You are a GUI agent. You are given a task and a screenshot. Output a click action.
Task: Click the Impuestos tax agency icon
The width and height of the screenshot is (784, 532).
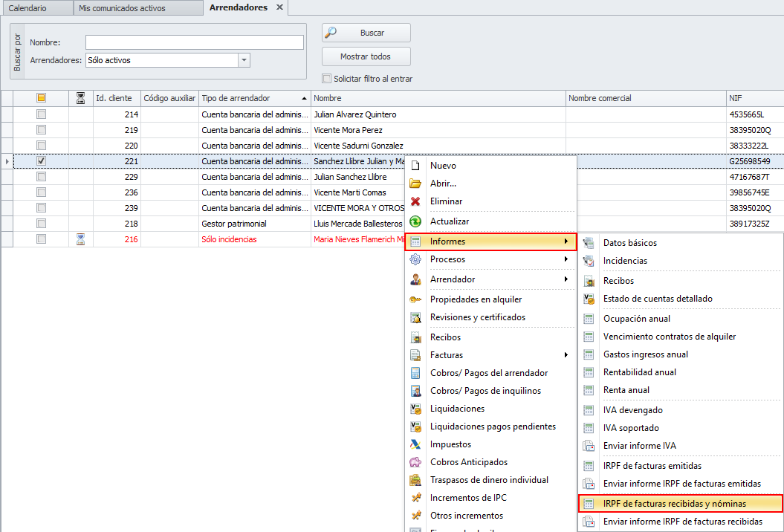tap(415, 444)
